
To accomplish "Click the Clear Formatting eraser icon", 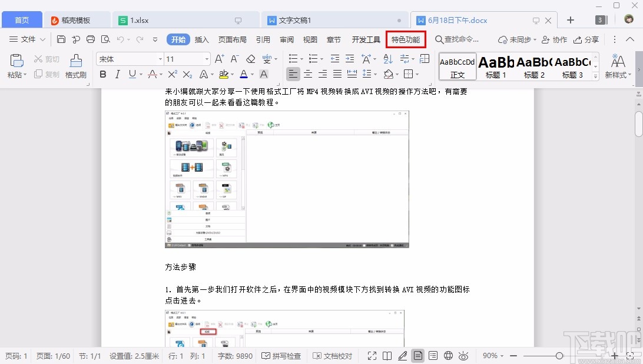I will [x=250, y=58].
